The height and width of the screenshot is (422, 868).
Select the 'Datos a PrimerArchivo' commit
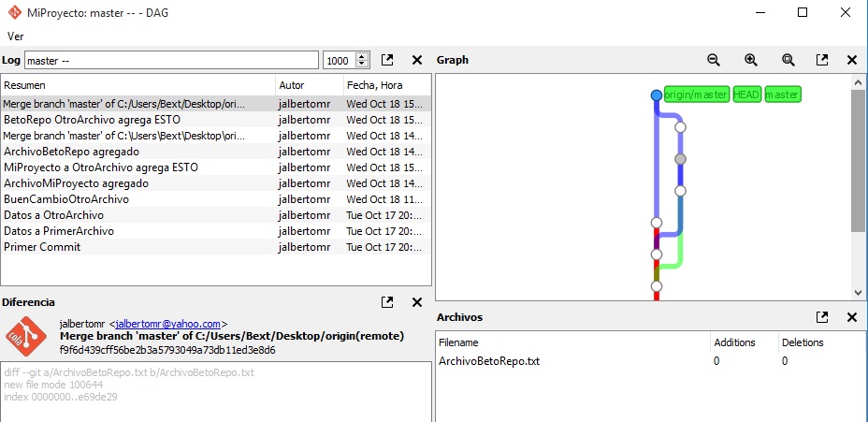tap(216, 231)
